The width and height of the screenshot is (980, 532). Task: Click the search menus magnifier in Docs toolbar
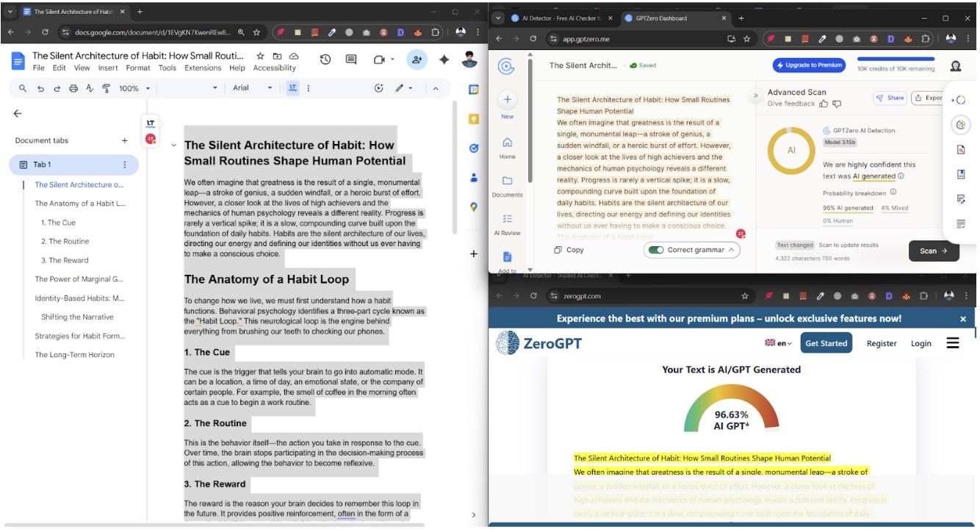(x=23, y=88)
